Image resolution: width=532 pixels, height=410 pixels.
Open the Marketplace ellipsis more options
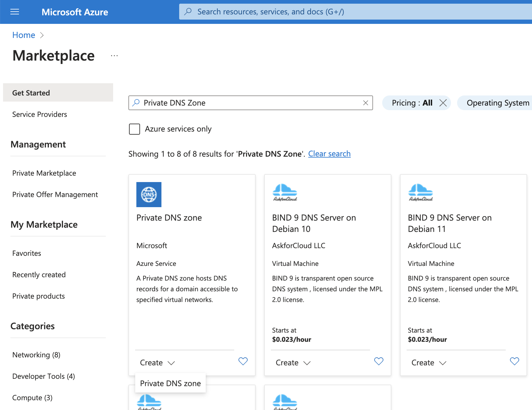point(114,56)
